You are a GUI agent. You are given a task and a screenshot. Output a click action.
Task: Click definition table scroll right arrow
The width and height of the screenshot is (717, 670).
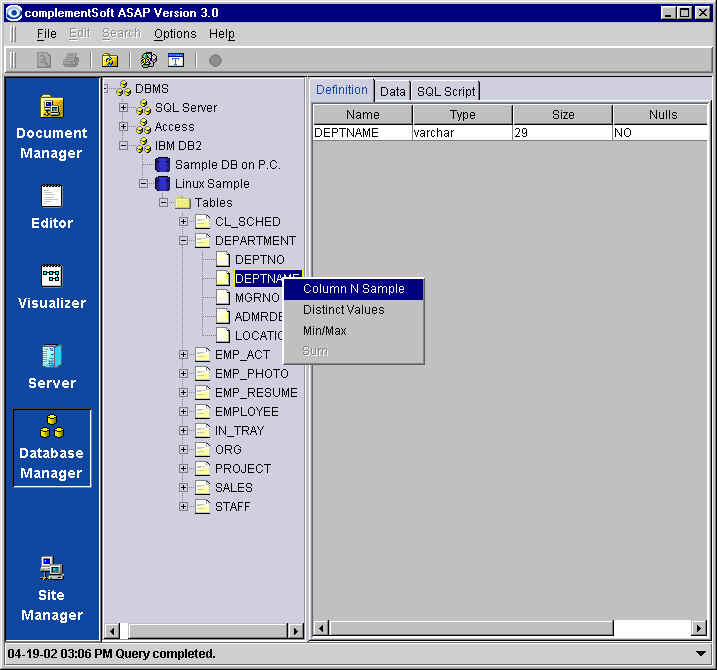698,628
